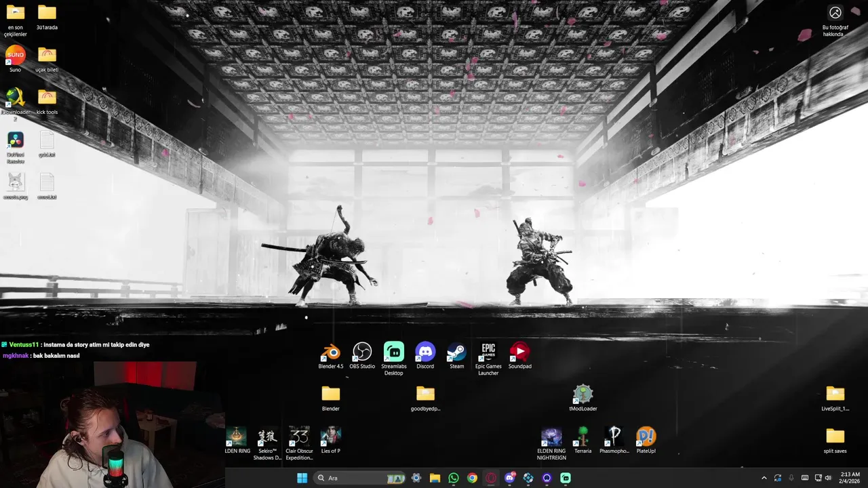Select the 'split saves' folder

click(x=835, y=441)
